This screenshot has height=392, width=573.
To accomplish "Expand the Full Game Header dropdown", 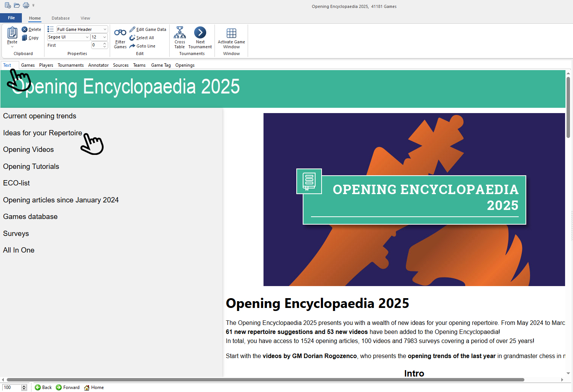I will click(x=105, y=29).
